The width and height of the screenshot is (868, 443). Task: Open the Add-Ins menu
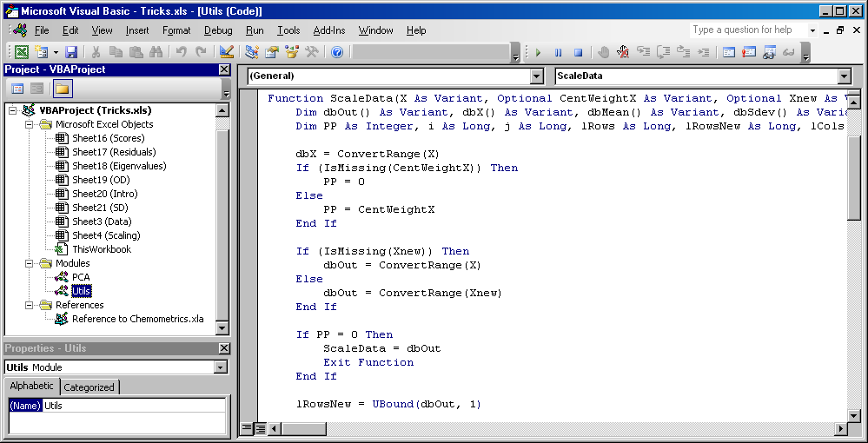(x=329, y=30)
